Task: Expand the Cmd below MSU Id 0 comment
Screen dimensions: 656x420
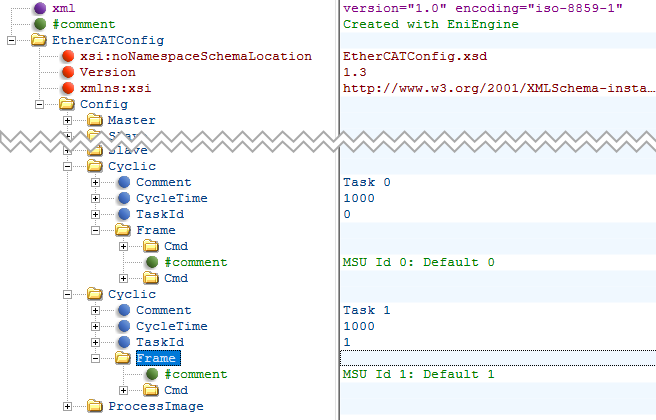Action: click(123, 278)
